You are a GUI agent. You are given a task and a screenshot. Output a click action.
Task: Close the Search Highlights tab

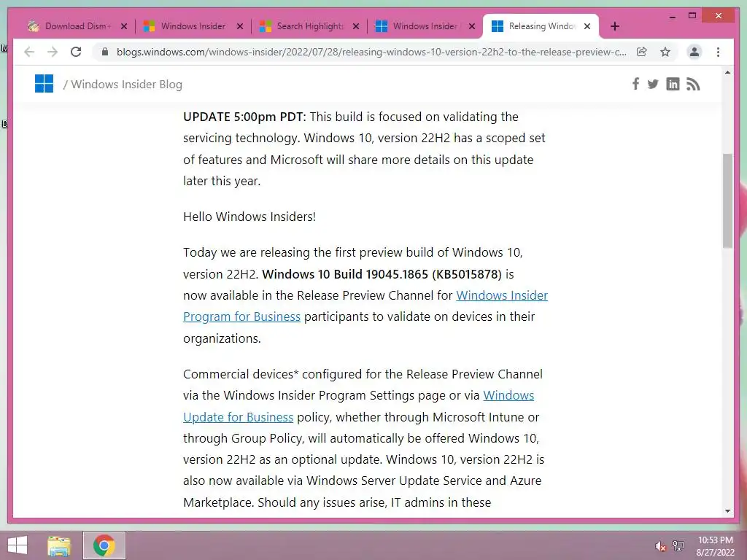[356, 26]
